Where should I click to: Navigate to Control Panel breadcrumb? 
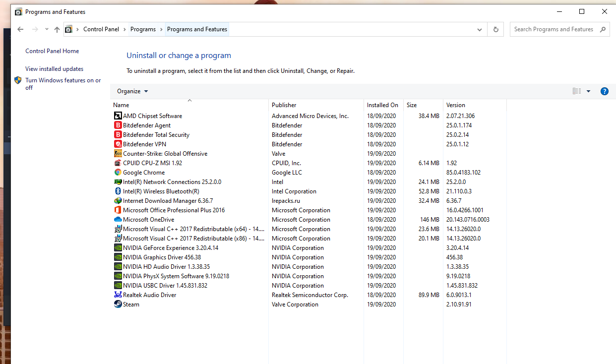101,29
